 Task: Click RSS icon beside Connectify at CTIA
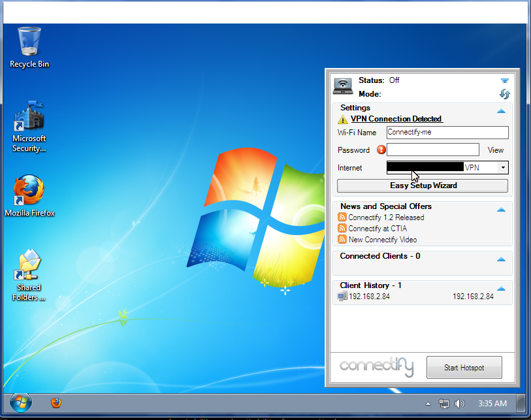pos(342,229)
